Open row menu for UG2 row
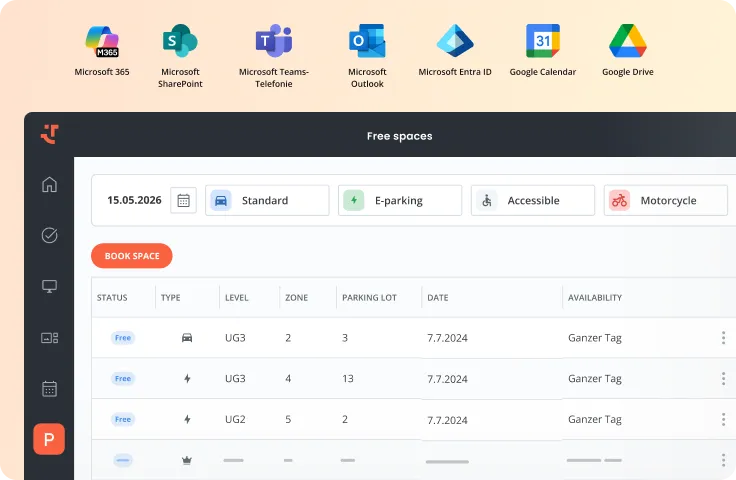 pyautogui.click(x=723, y=419)
